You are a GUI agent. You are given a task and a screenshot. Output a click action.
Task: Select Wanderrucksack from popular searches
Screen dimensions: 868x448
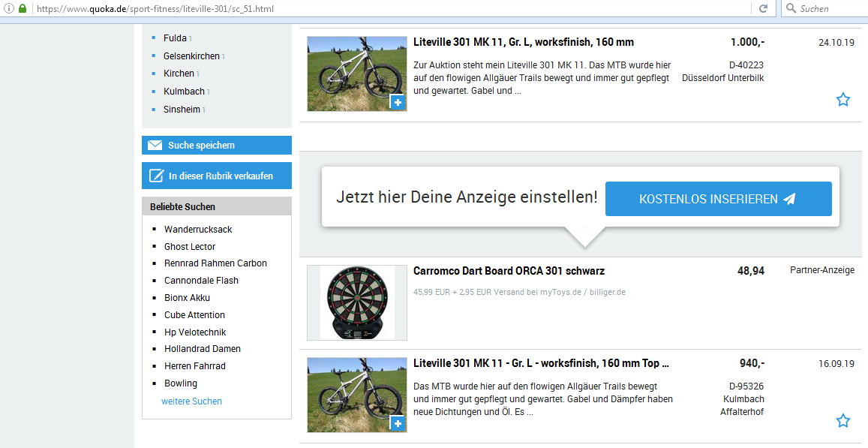tap(198, 230)
